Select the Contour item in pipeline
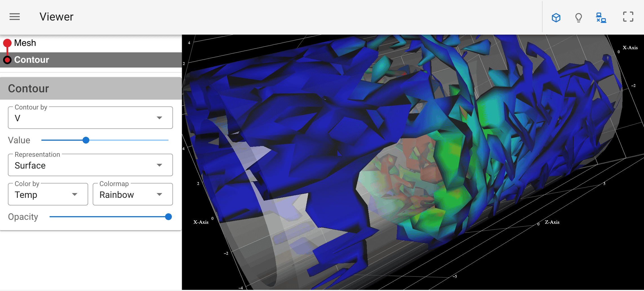The height and width of the screenshot is (291, 644). pyautogui.click(x=32, y=60)
